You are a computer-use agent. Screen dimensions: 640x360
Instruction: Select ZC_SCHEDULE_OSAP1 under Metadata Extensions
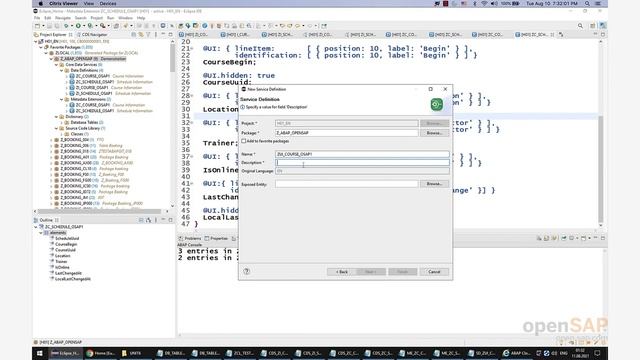pos(95,111)
